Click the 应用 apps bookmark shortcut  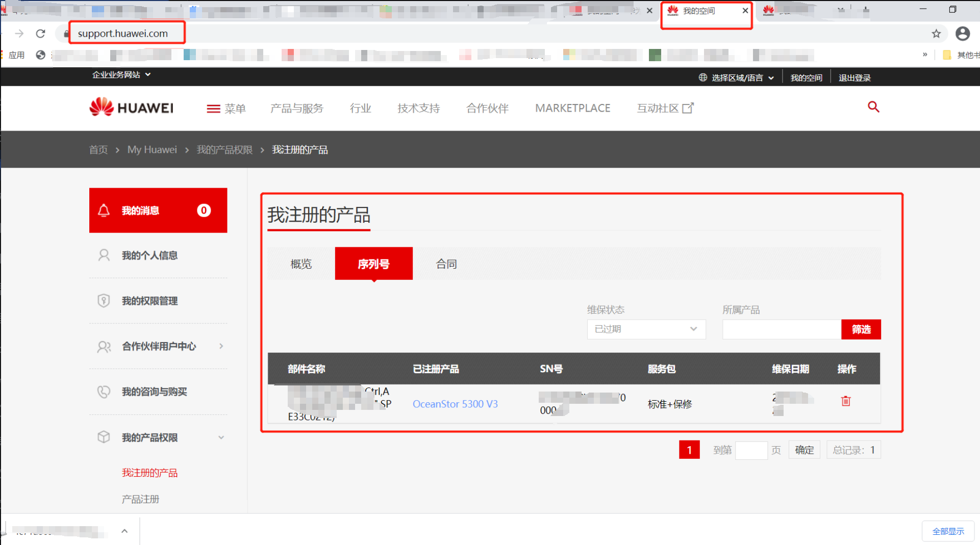click(x=14, y=55)
